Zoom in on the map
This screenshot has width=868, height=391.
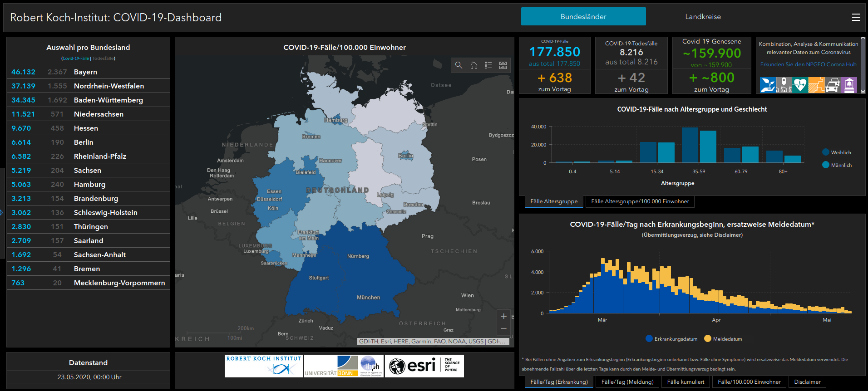pos(503,316)
